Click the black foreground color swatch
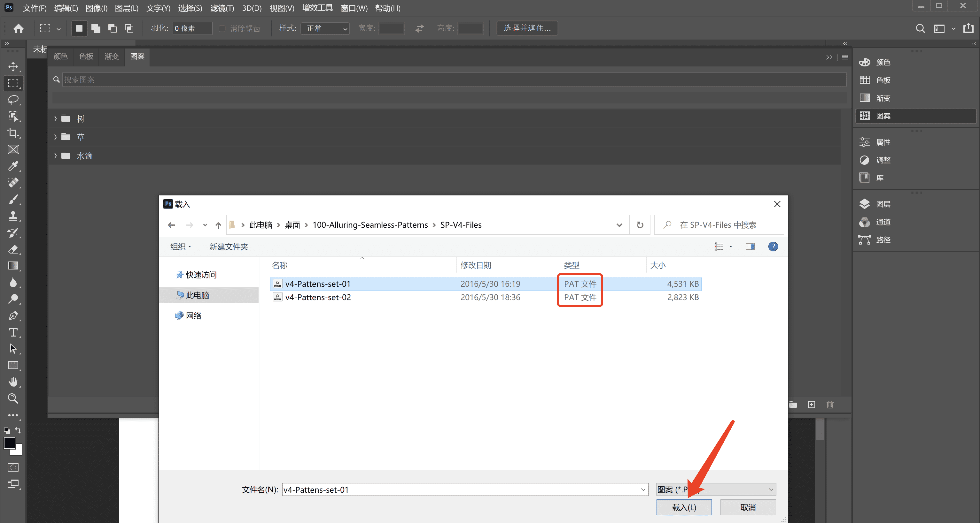The width and height of the screenshot is (980, 523). 9,443
